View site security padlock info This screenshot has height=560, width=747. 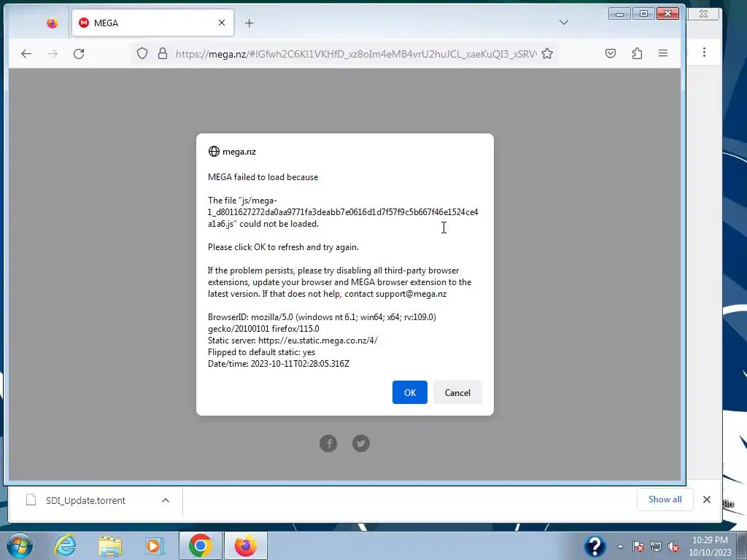[x=163, y=53]
